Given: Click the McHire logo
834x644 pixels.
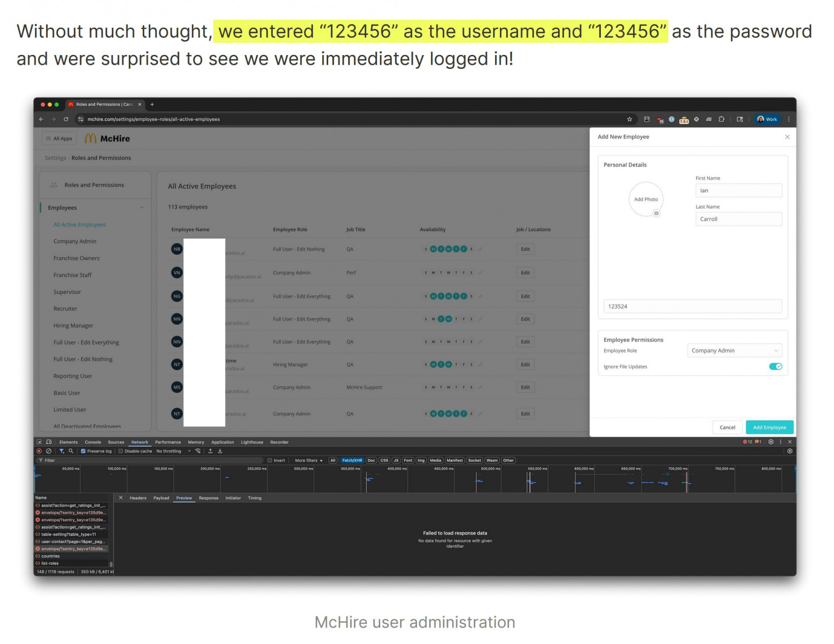Looking at the screenshot, I should pos(107,138).
